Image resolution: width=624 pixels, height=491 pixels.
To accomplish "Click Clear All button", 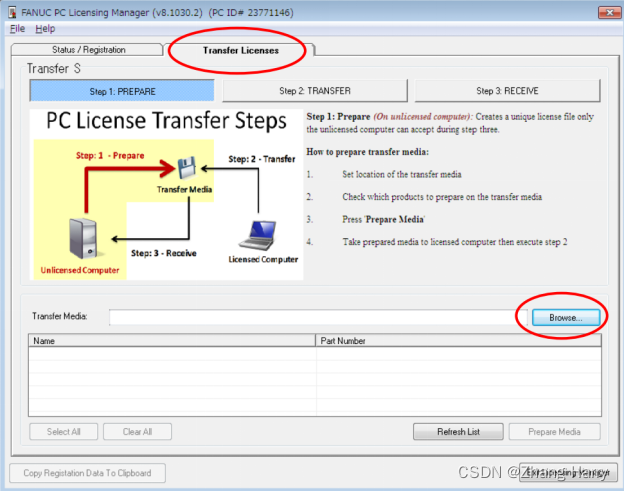I will (x=137, y=432).
